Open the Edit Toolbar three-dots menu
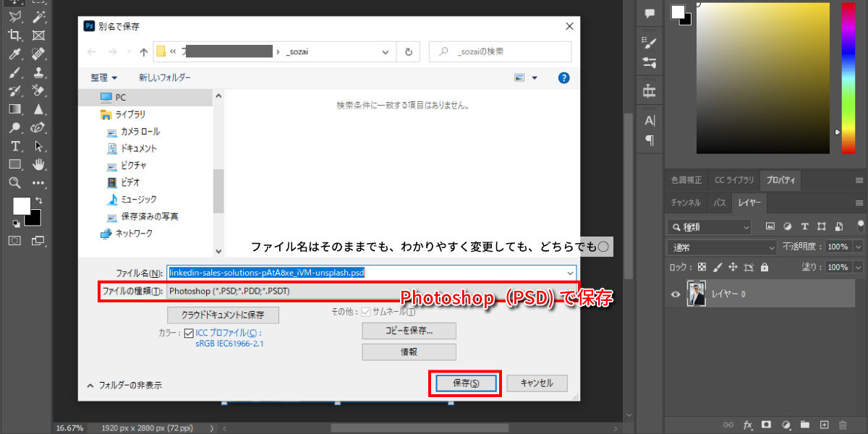 [x=38, y=183]
